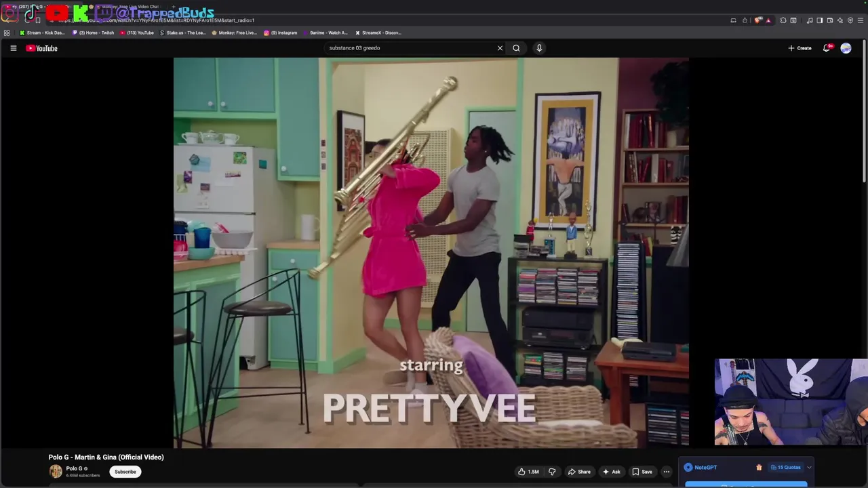Open YouTube notifications bell
Image resolution: width=868 pixels, height=488 pixels.
pyautogui.click(x=827, y=48)
